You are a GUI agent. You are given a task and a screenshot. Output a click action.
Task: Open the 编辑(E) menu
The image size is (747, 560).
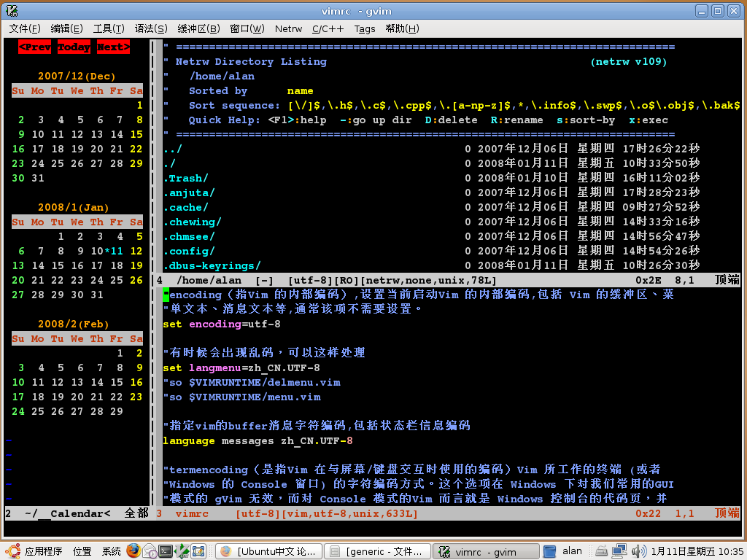tap(66, 28)
